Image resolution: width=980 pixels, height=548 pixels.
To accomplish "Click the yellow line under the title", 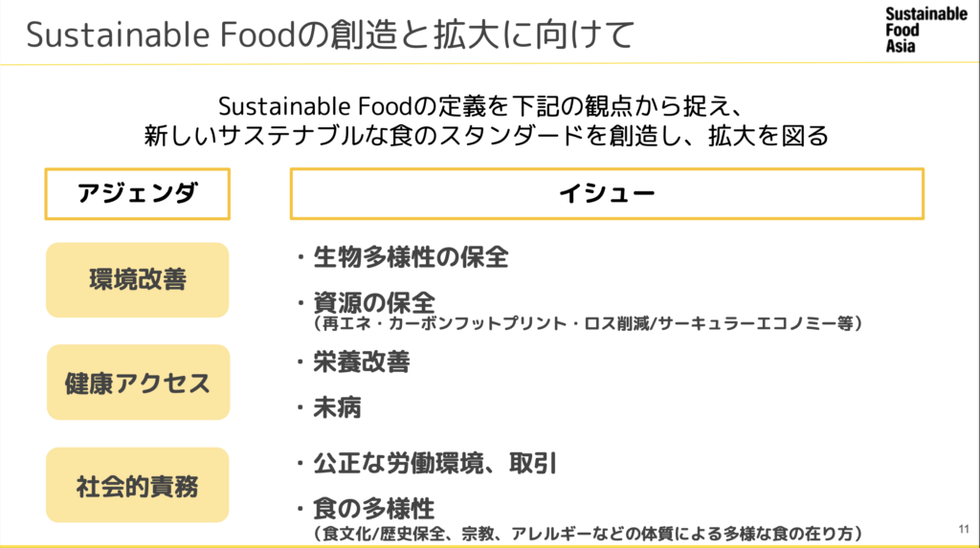I will (490, 63).
